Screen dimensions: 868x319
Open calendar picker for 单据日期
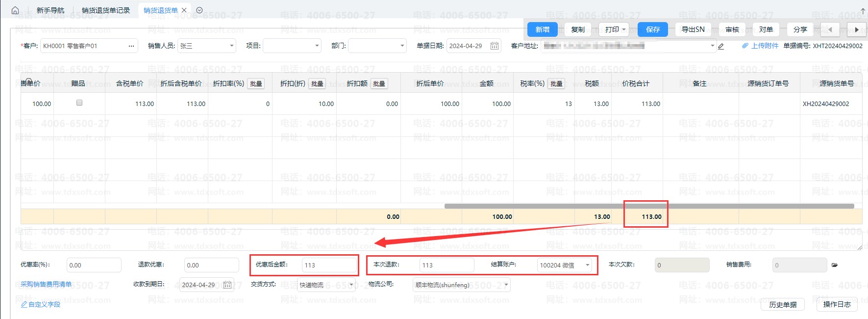tap(495, 46)
